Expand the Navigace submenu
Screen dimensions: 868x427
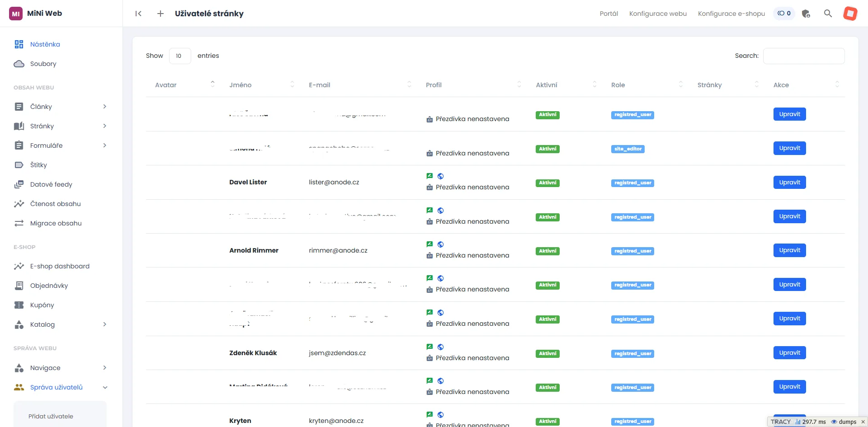tap(105, 368)
